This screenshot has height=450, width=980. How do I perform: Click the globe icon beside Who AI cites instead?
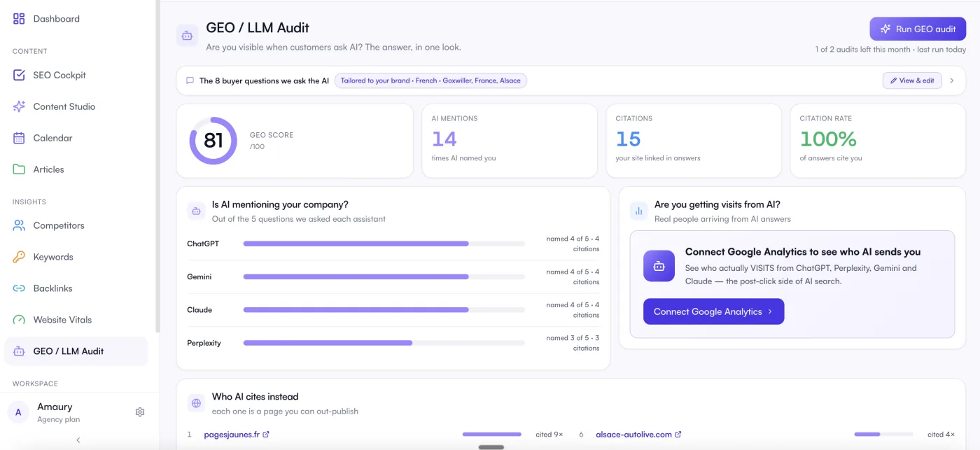196,403
